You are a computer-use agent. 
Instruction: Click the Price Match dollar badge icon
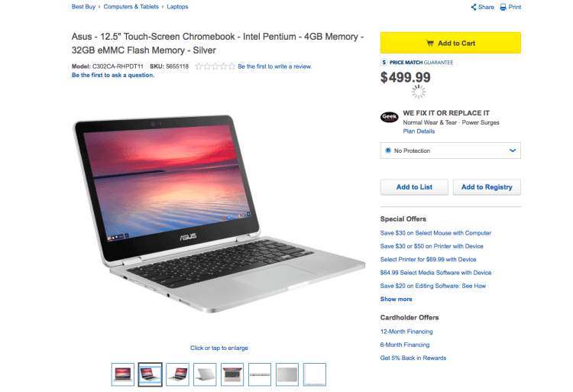(384, 63)
